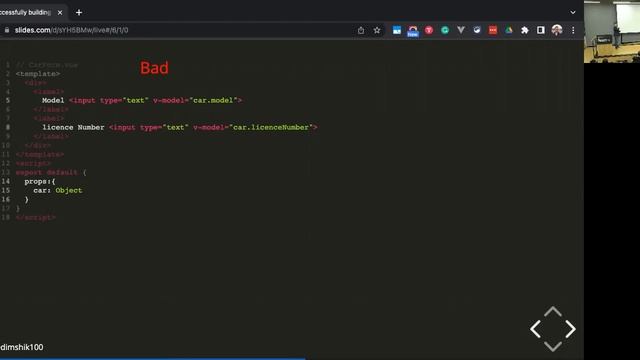This screenshot has width=640, height=360.
Task: Click the 'car.licenceNumber' v-model value
Action: pyautogui.click(x=271, y=127)
